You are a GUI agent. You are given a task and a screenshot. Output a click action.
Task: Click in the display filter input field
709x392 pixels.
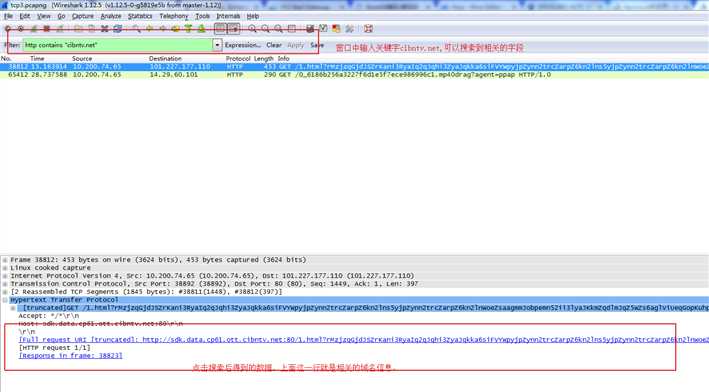(x=118, y=45)
